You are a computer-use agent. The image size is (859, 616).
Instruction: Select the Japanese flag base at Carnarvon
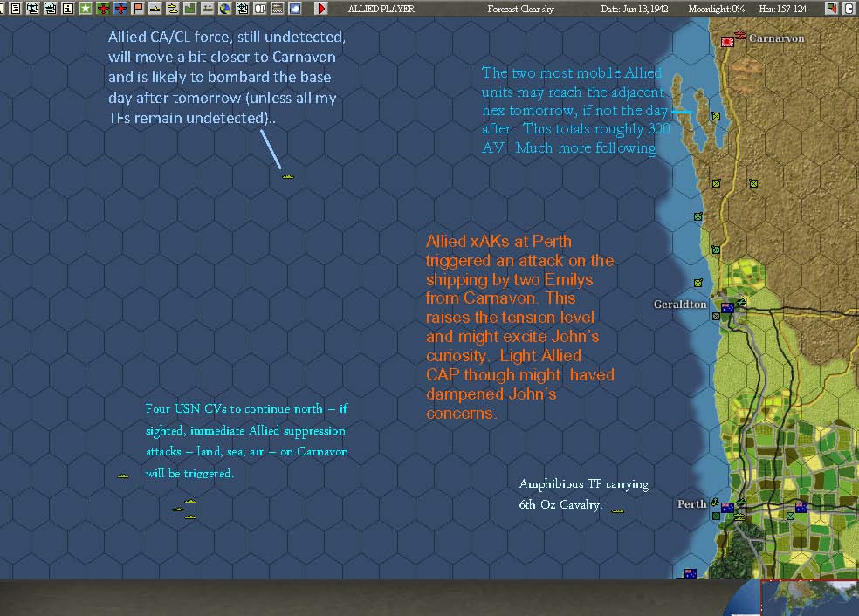tap(727, 42)
